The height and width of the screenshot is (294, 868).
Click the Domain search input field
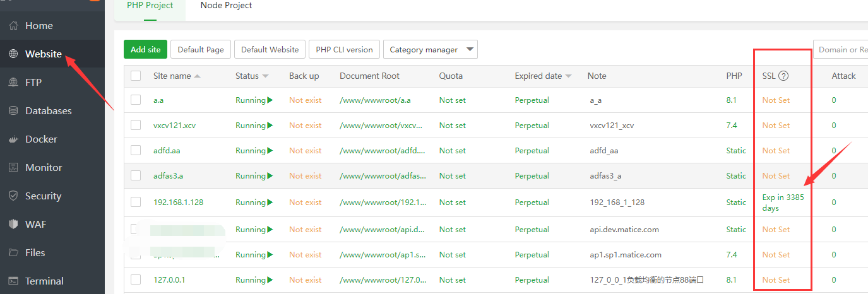(841, 50)
